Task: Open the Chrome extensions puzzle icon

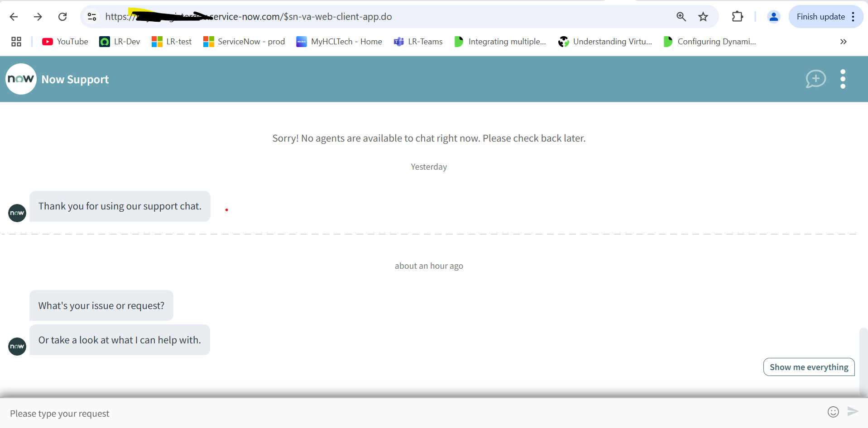Action: pyautogui.click(x=738, y=17)
